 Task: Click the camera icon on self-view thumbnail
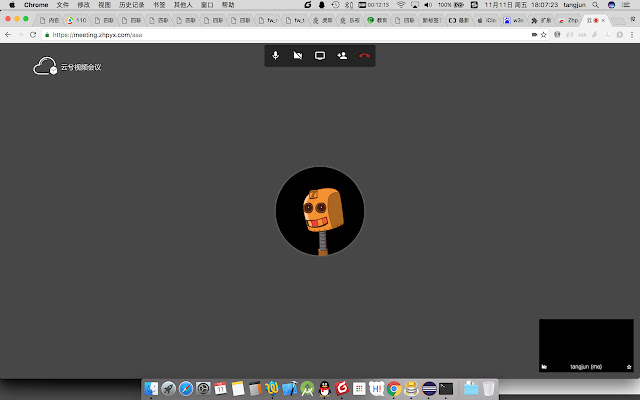pyautogui.click(x=545, y=368)
